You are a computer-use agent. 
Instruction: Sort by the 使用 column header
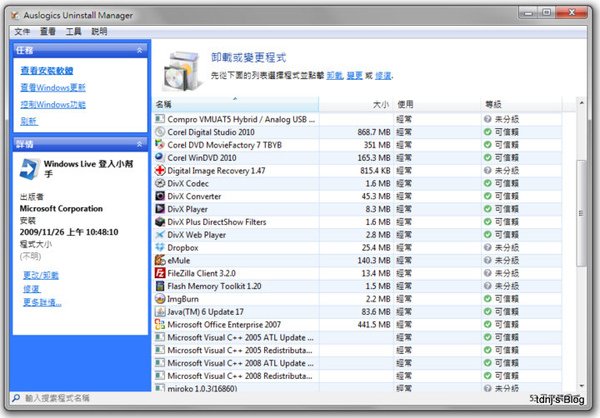coord(437,104)
